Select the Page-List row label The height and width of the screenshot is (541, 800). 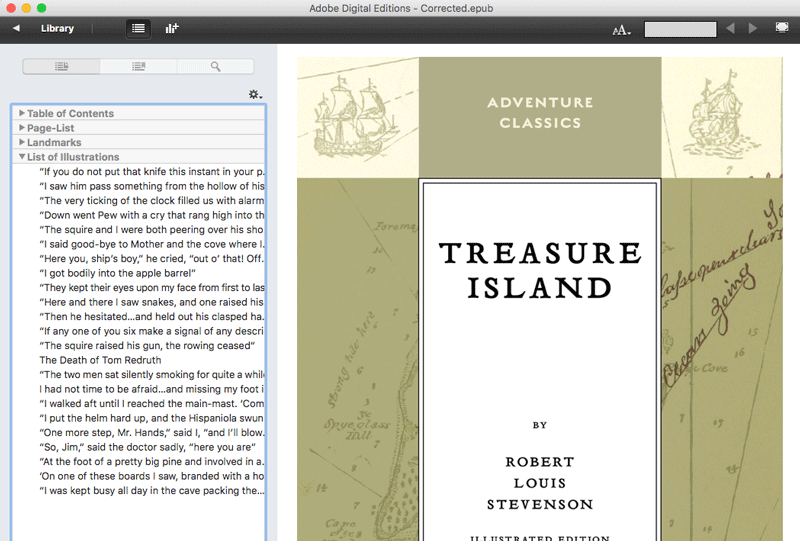point(51,128)
